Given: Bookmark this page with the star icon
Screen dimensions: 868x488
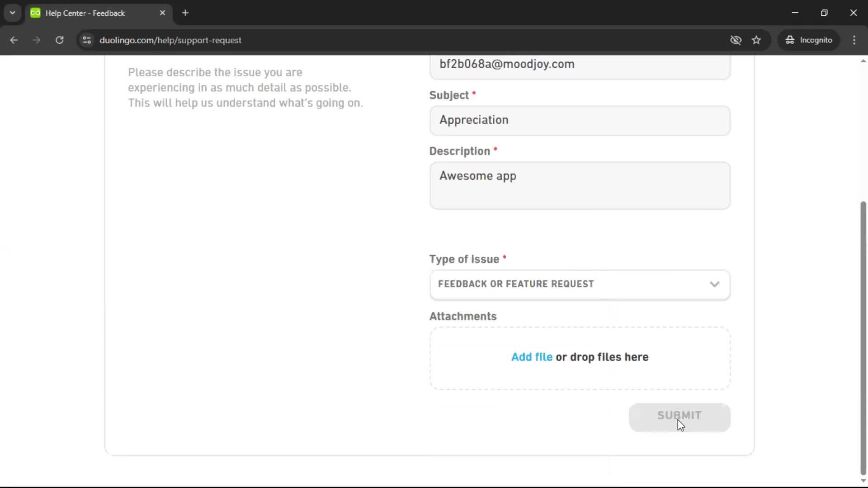Looking at the screenshot, I should tap(756, 40).
